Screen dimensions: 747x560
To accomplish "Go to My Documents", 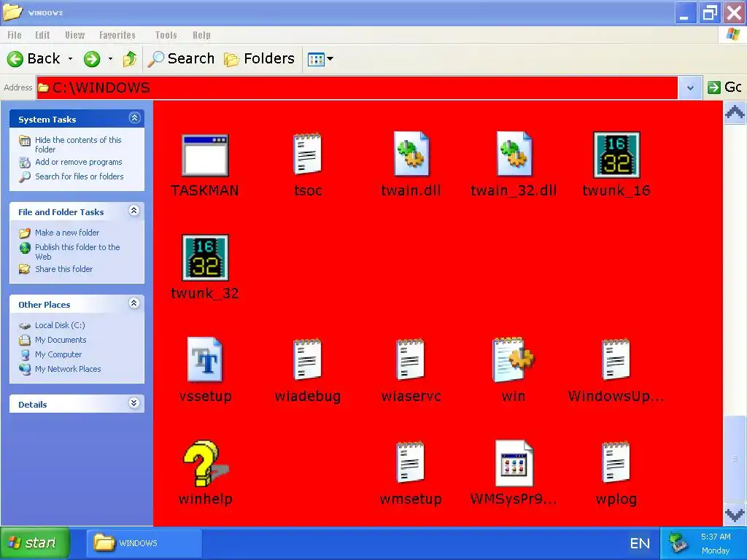I will 61,340.
